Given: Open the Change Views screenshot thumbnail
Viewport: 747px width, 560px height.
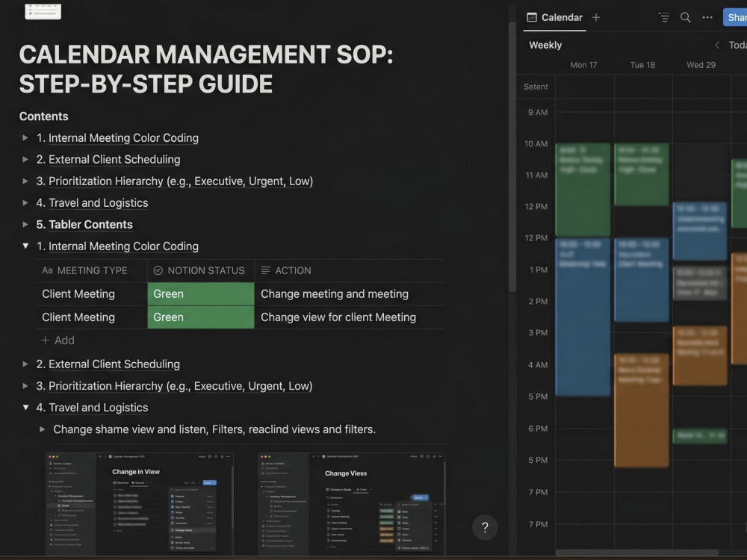Looking at the screenshot, I should coord(352,504).
